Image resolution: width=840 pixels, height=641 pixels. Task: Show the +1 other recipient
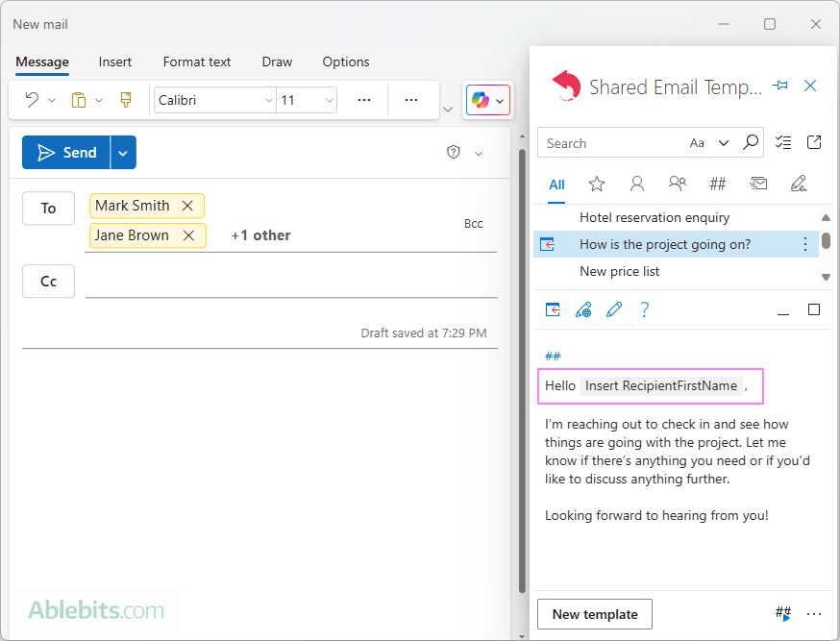(260, 235)
